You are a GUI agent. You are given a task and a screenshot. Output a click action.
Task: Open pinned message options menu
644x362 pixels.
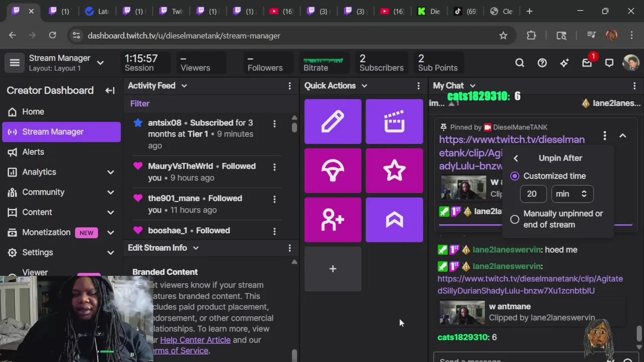(605, 136)
